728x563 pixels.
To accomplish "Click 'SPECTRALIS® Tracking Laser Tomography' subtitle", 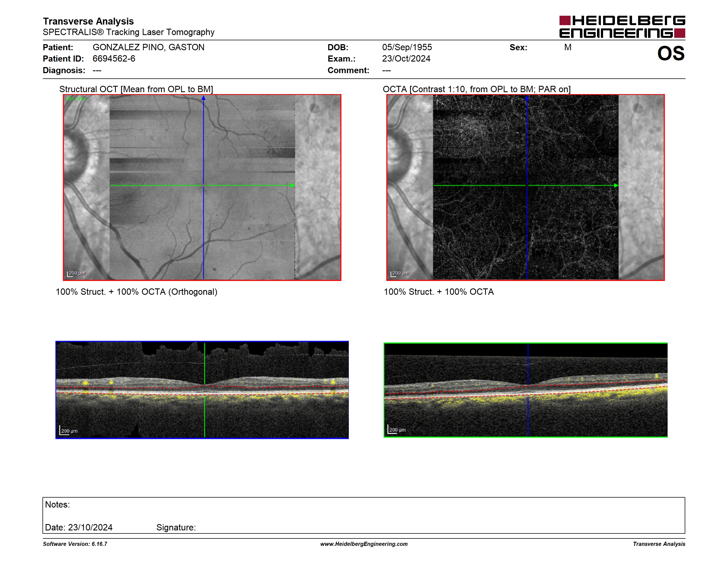I will pyautogui.click(x=129, y=32).
